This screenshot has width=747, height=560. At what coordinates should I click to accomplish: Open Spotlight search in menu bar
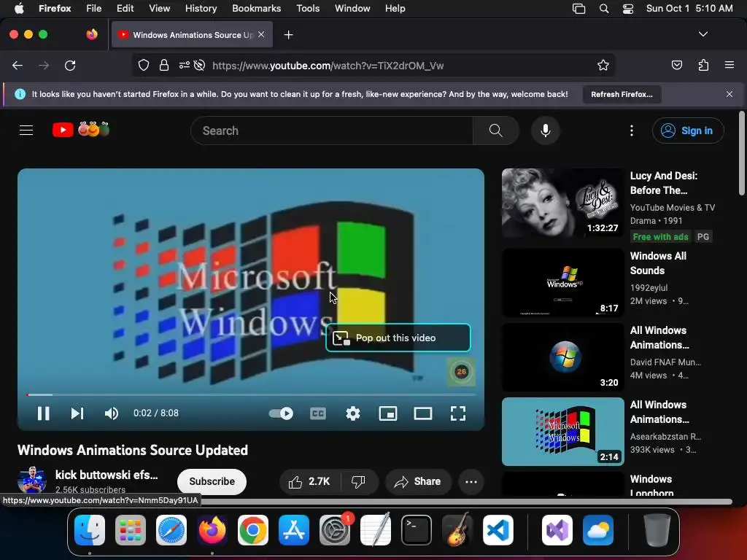[x=603, y=9]
